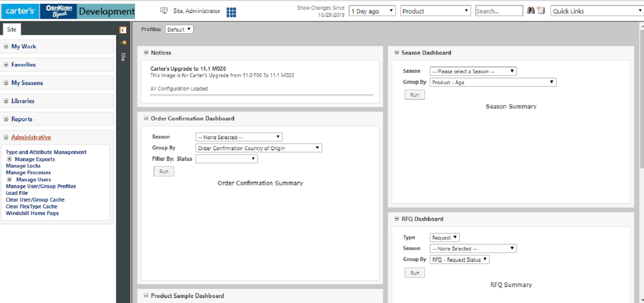The width and height of the screenshot is (644, 303).
Task: Collapse the side navigation panel arrow
Action: [123, 30]
